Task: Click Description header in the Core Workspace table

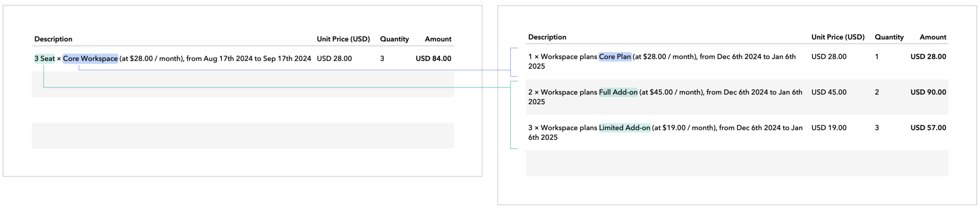Action: click(x=53, y=39)
